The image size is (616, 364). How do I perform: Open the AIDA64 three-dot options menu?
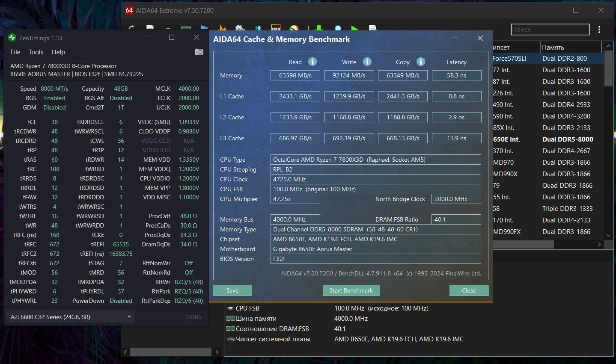pos(599,30)
